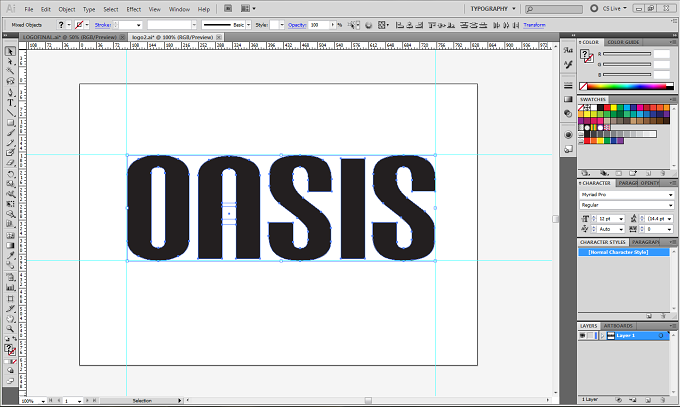Select the Eraser tool
The image size is (680, 407).
(10, 163)
